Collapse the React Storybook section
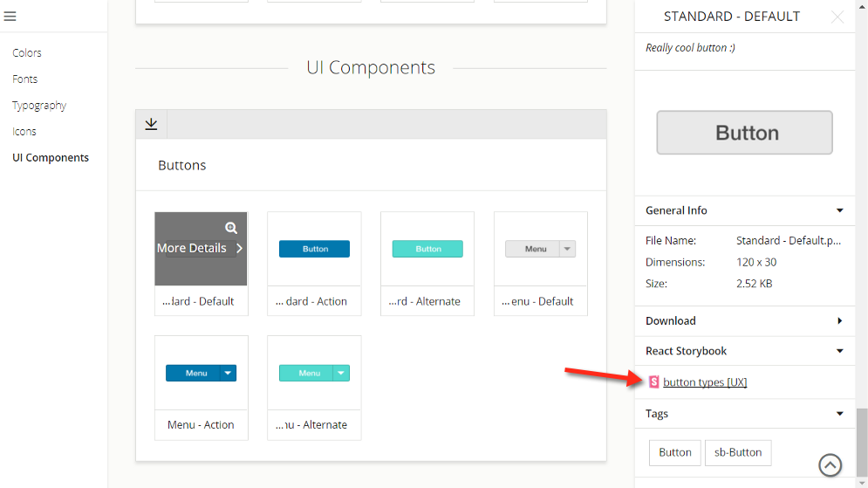The width and height of the screenshot is (868, 488). pos(839,351)
